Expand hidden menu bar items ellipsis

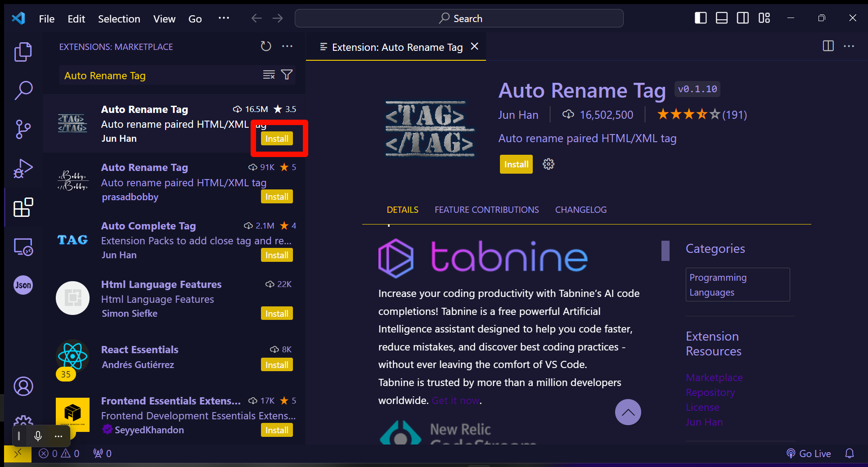point(224,18)
